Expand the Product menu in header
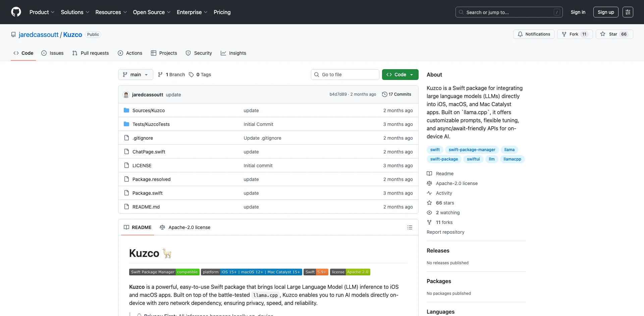Screen dimensions: 644x316 pos(42,12)
